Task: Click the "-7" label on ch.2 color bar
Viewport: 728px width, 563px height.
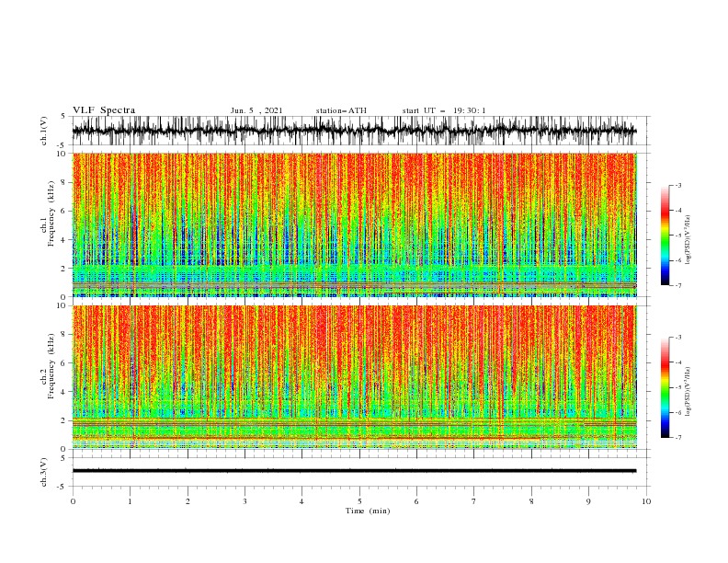Action: coord(677,438)
